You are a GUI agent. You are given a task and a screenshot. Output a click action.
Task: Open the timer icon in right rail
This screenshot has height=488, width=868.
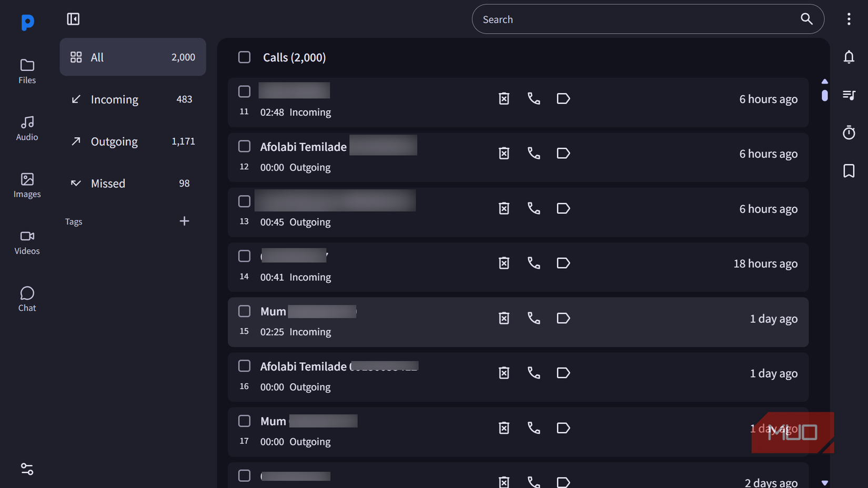coord(849,133)
